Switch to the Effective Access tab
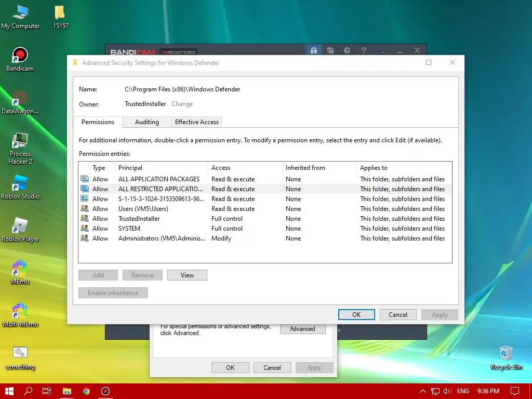The image size is (532, 399). pos(197,122)
